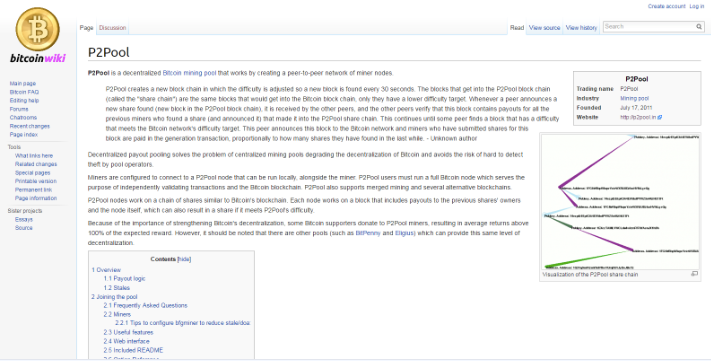Open Printable version link
Viewport: 711px width, 361px height.
tap(35, 181)
